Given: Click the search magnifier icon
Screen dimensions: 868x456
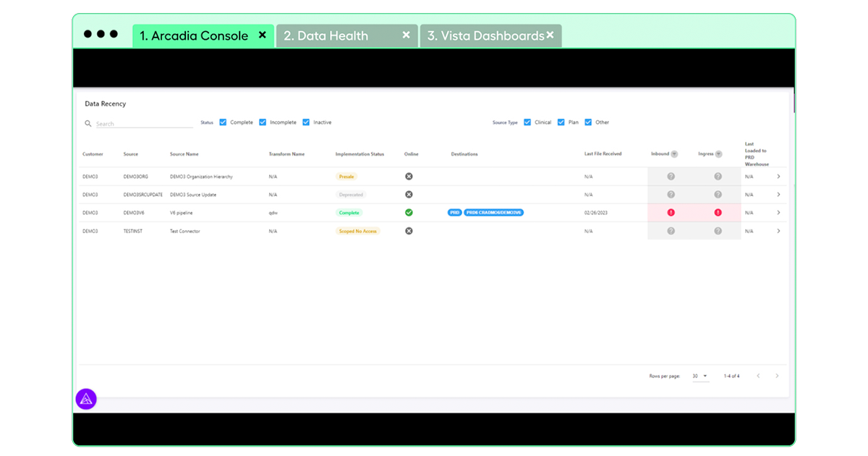Looking at the screenshot, I should [88, 124].
